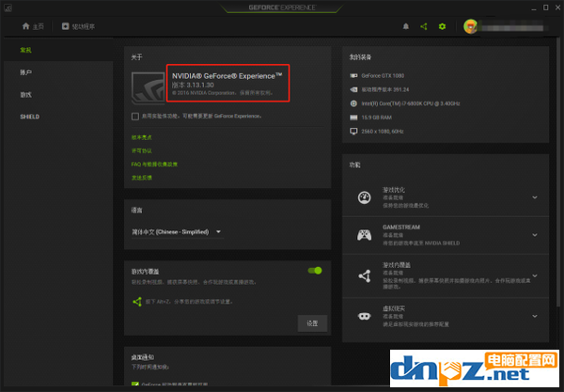
Task: Click the version 3.13.1.30 text
Action: click(x=193, y=85)
